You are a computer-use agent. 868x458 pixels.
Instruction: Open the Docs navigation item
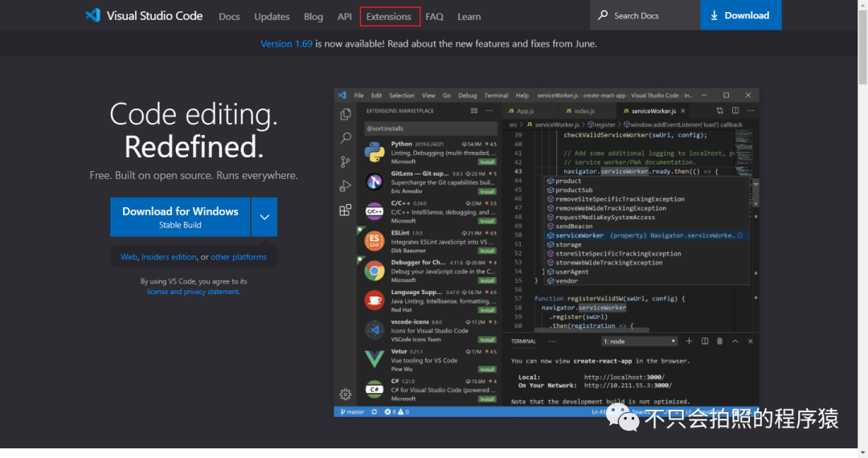(x=229, y=17)
